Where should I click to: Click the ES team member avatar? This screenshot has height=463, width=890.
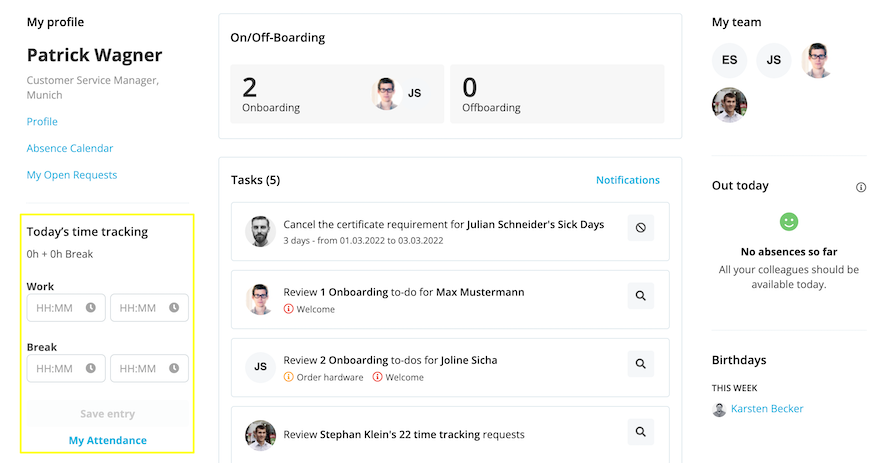click(729, 60)
